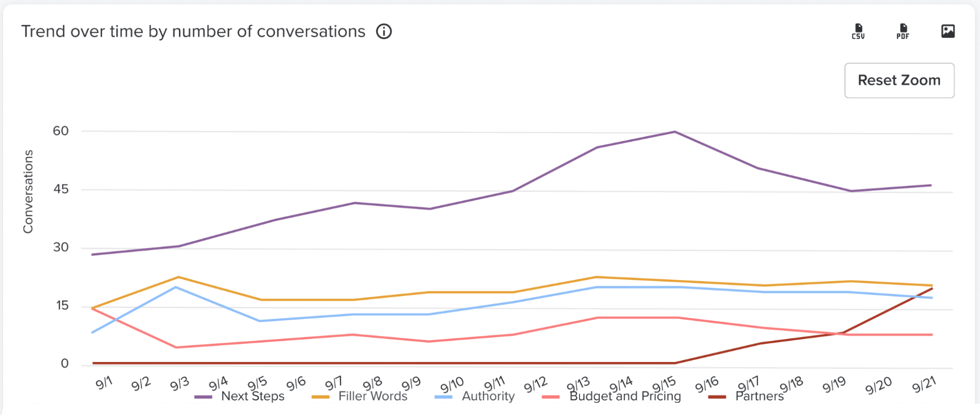
Task: Click the 9/21 date axis label
Action: [924, 385]
